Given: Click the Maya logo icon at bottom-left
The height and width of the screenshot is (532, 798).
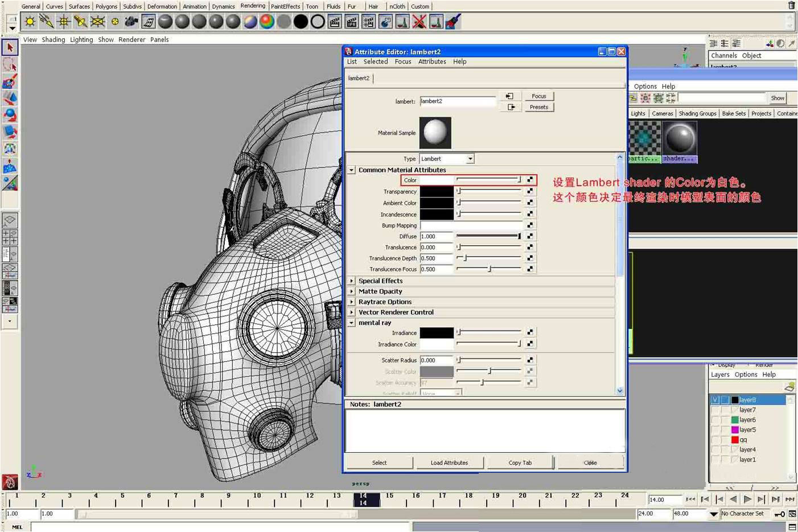Looking at the screenshot, I should (10, 482).
